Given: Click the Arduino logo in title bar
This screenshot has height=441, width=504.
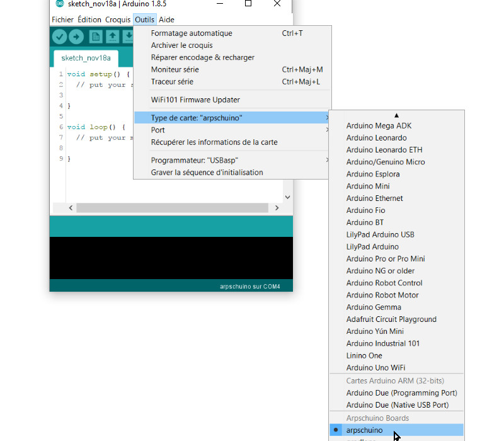Looking at the screenshot, I should pyautogui.click(x=60, y=4).
